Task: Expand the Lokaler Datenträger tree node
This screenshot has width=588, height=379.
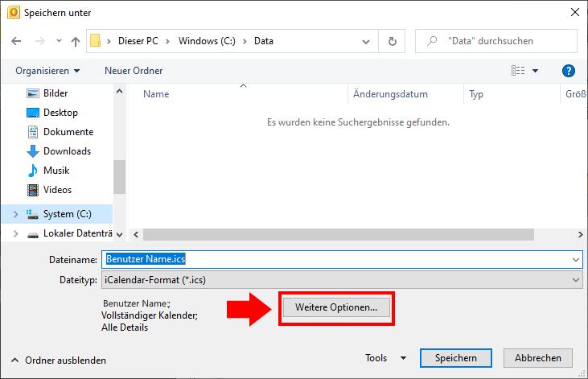Action: pyautogui.click(x=15, y=234)
